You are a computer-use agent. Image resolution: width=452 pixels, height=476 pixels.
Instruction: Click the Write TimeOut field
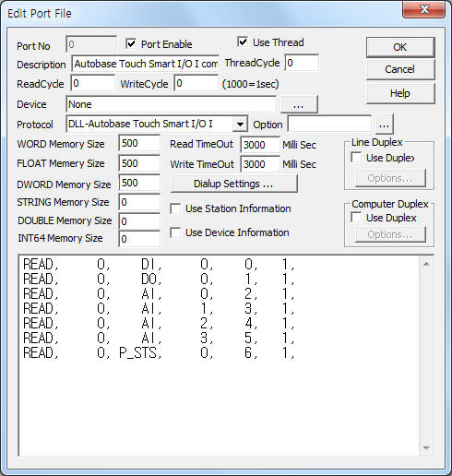click(260, 164)
